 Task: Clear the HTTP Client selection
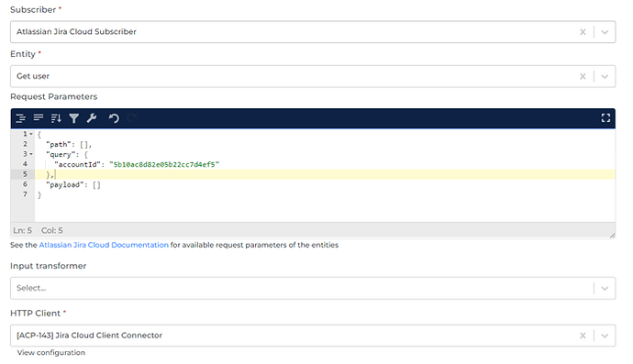583,336
